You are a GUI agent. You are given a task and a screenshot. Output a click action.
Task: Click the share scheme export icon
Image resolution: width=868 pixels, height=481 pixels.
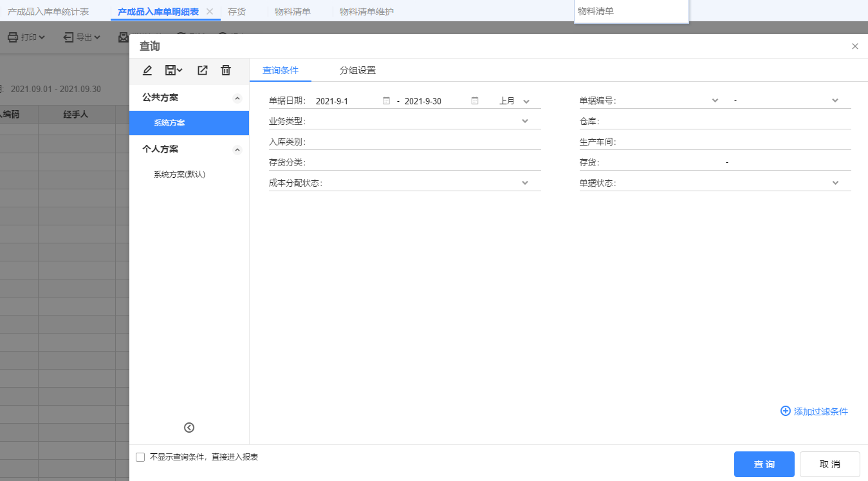click(x=202, y=70)
